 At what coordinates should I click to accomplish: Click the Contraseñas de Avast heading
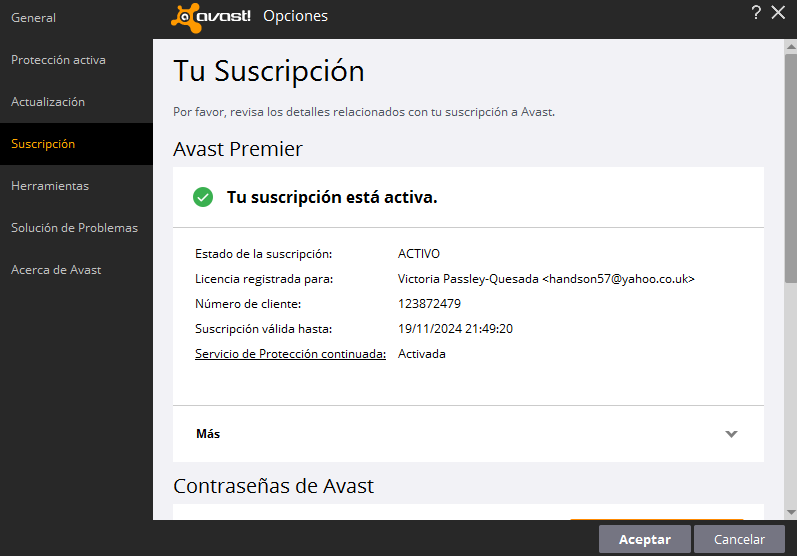point(273,486)
